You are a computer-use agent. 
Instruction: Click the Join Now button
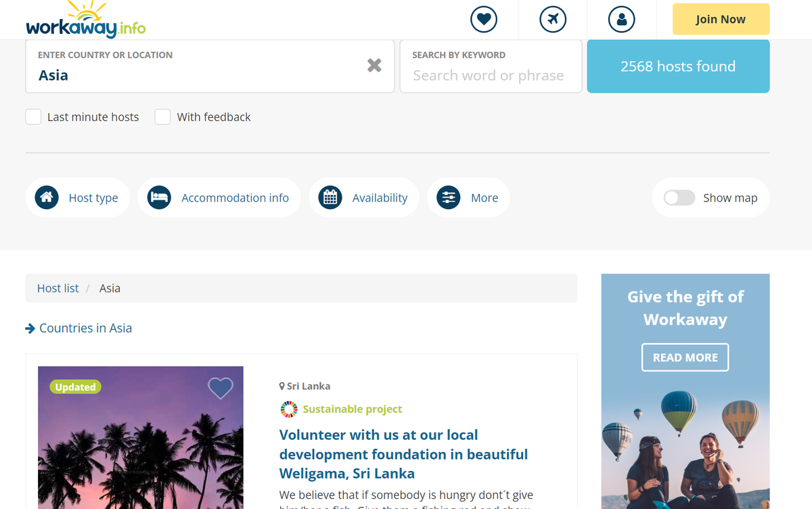(721, 19)
